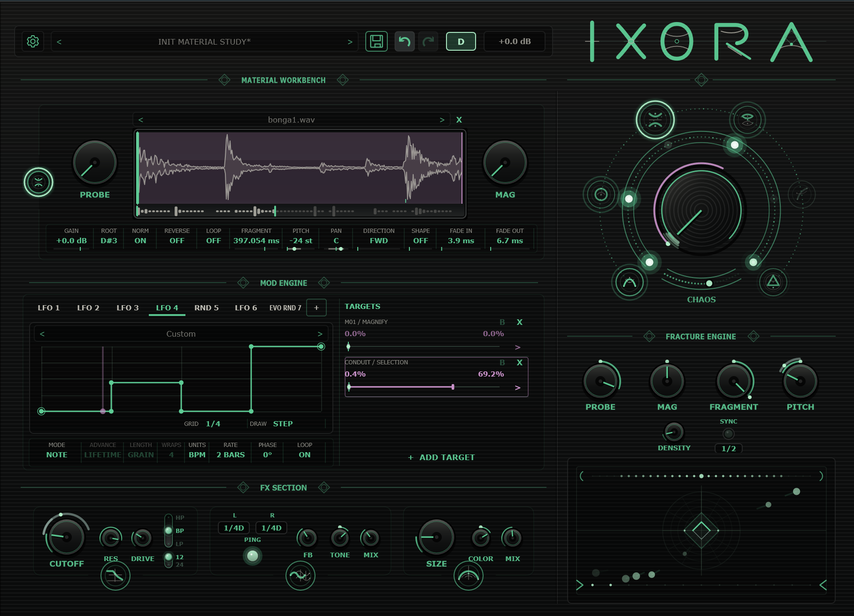854x616 pixels.
Task: Toggle the PING button in delay
Action: coord(253,556)
